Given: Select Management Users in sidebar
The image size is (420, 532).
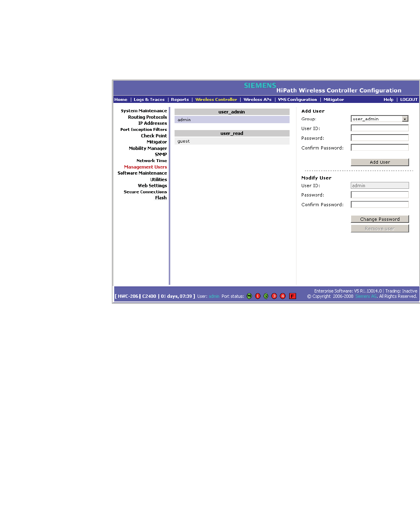Looking at the screenshot, I should (145, 167).
